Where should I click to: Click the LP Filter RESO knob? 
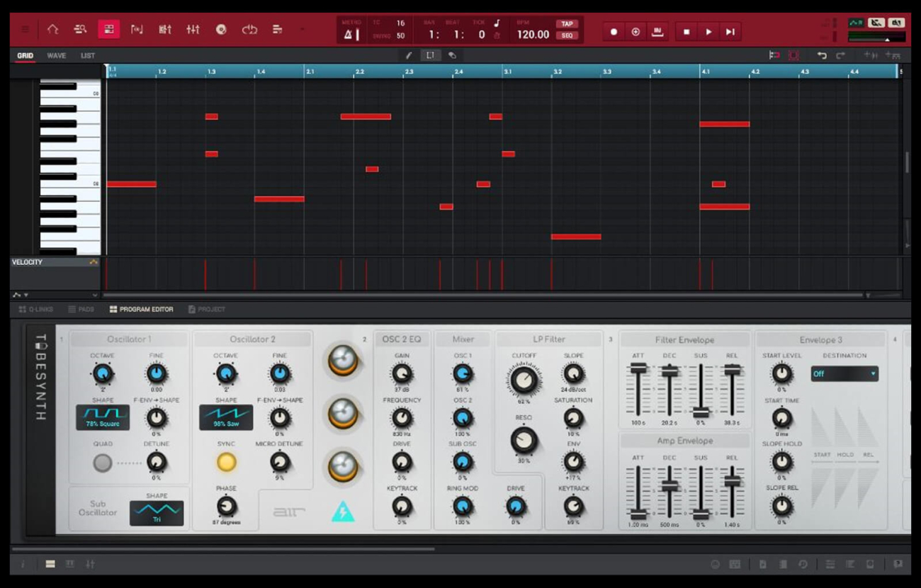(524, 441)
